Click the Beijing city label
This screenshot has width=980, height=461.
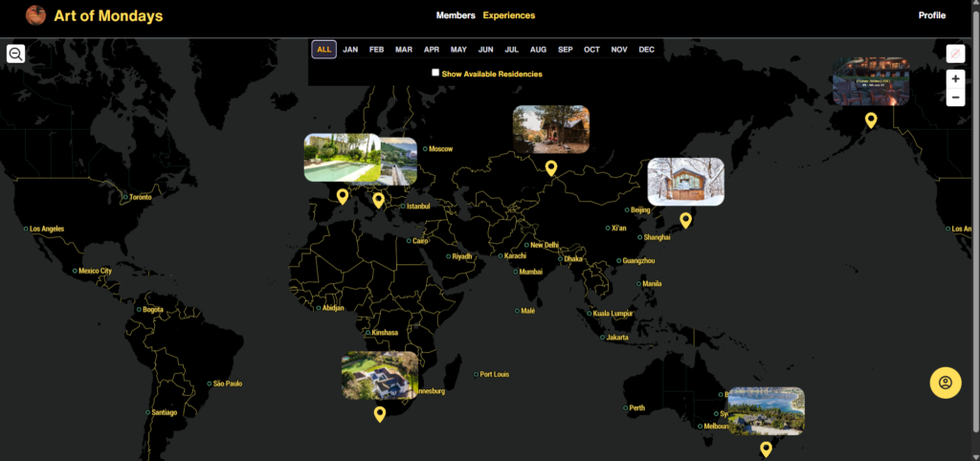pos(640,209)
